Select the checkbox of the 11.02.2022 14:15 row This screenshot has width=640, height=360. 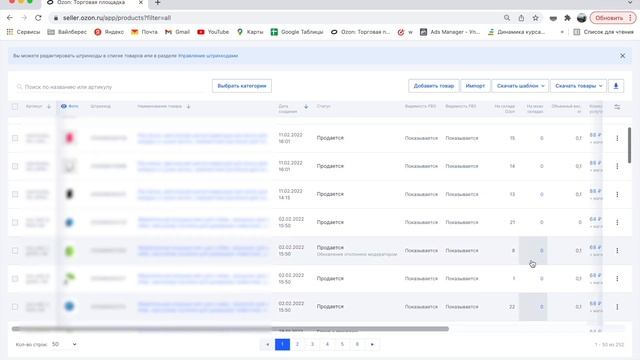coord(15,194)
